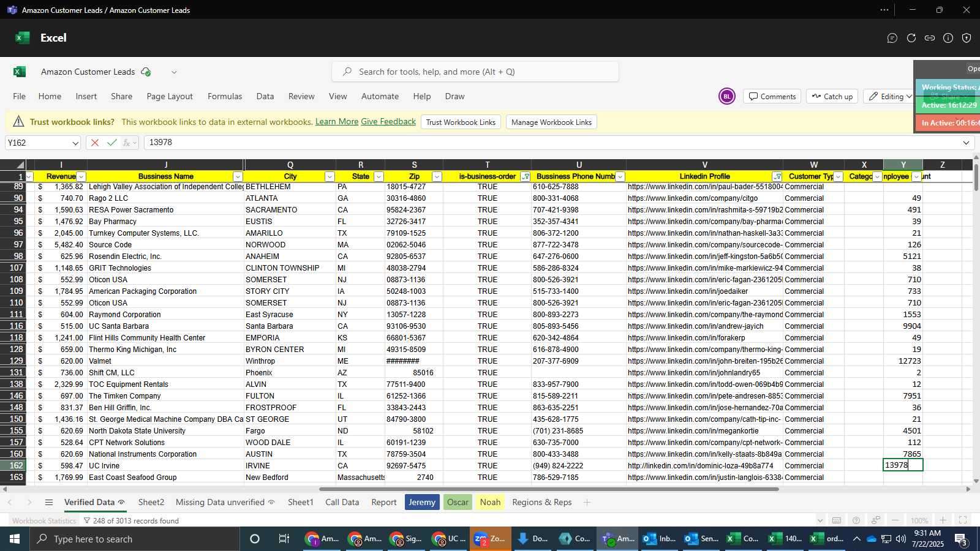This screenshot has height=551, width=980.
Task: Click Trust Workbook Links button
Action: tap(461, 122)
